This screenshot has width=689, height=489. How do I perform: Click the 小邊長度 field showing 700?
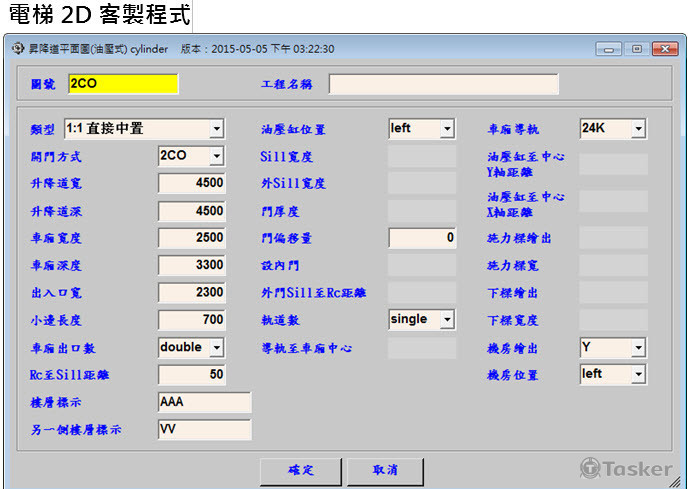coord(192,320)
